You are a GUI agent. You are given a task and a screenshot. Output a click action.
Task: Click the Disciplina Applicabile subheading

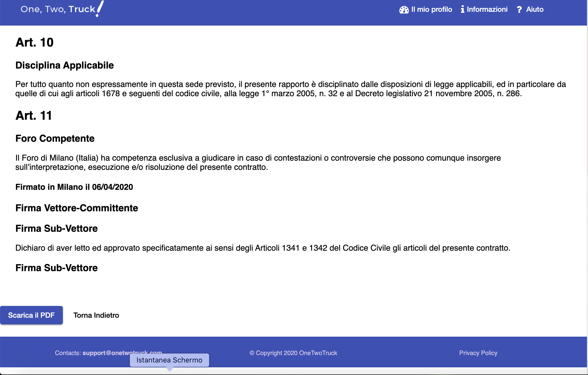(64, 65)
